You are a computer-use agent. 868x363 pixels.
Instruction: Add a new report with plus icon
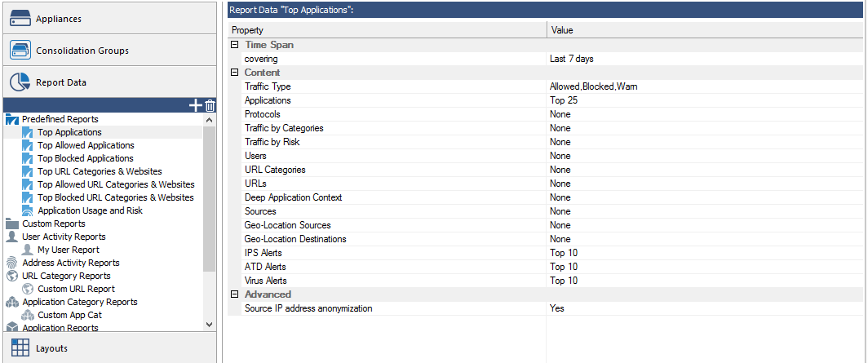click(x=196, y=106)
